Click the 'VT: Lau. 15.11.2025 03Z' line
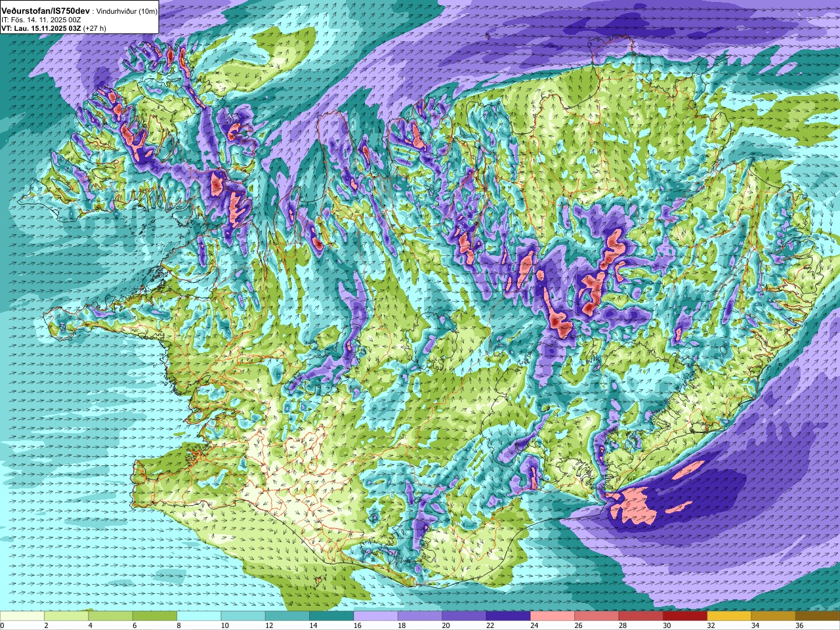The height and width of the screenshot is (630, 840). click(x=41, y=29)
